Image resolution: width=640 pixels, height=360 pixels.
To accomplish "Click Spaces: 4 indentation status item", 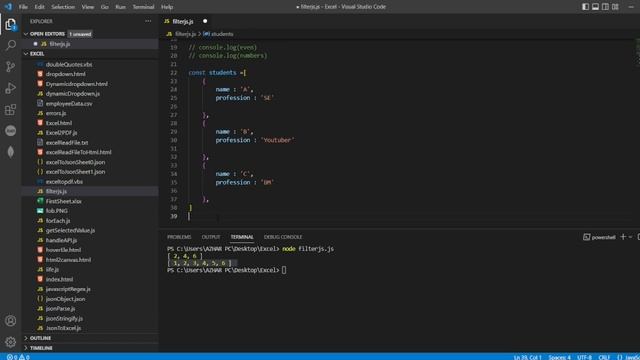I will pyautogui.click(x=559, y=357).
